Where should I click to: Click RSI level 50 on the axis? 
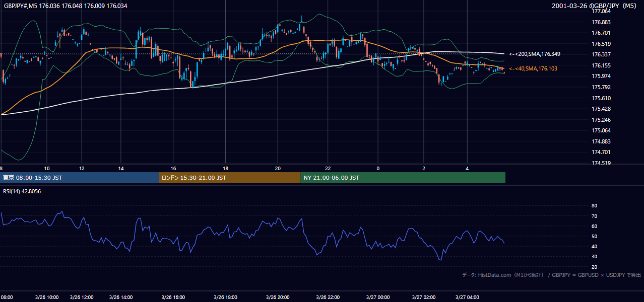tap(594, 236)
